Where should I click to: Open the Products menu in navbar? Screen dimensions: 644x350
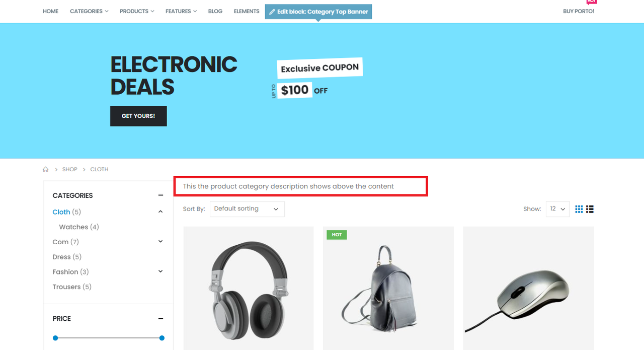(137, 11)
